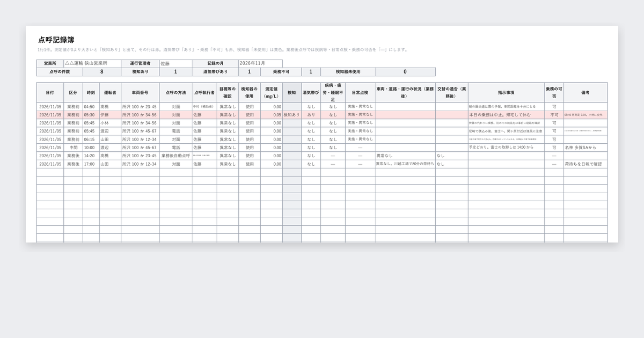Click the 時刻 column header
Image resolution: width=644 pixels, height=338 pixels.
tap(91, 92)
